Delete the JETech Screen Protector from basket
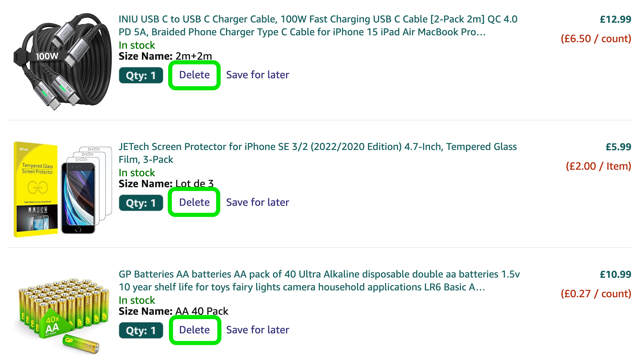The width and height of the screenshot is (641, 364). pyautogui.click(x=194, y=202)
